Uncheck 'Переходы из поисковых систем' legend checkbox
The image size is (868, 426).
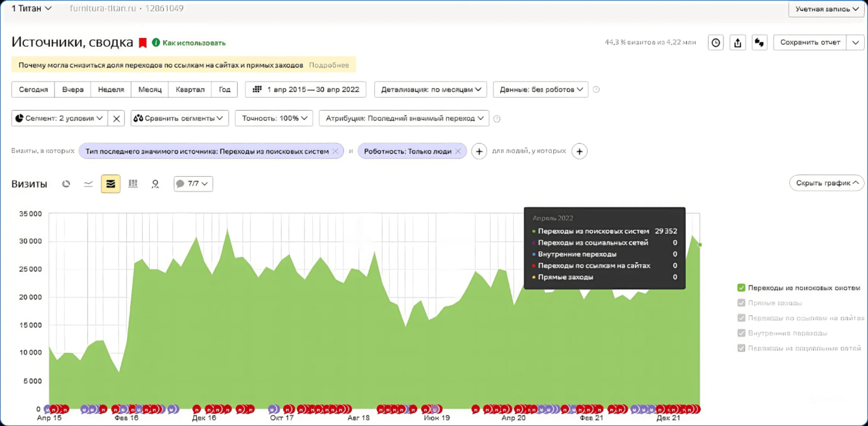(741, 287)
